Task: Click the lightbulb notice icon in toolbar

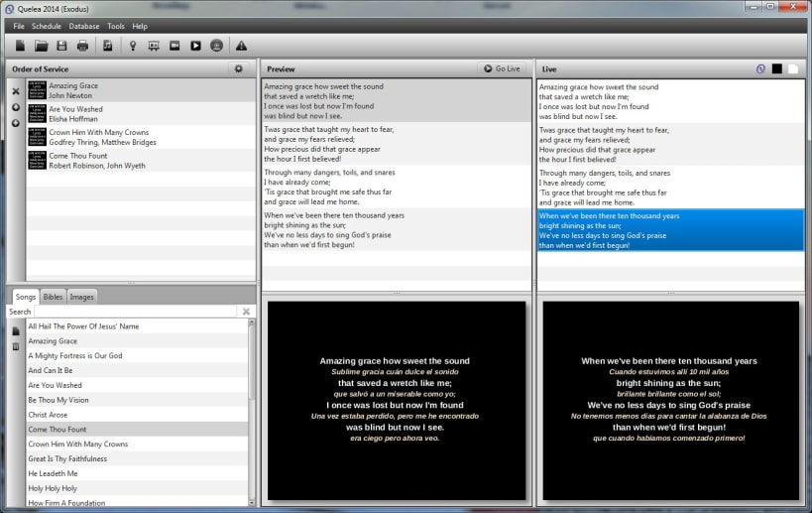Action: pyautogui.click(x=133, y=46)
